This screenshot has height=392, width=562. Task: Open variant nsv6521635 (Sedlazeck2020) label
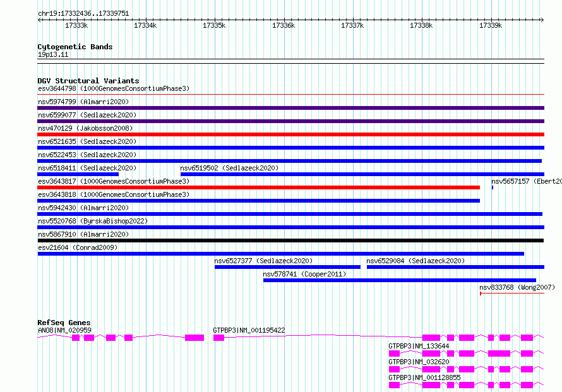87,141
